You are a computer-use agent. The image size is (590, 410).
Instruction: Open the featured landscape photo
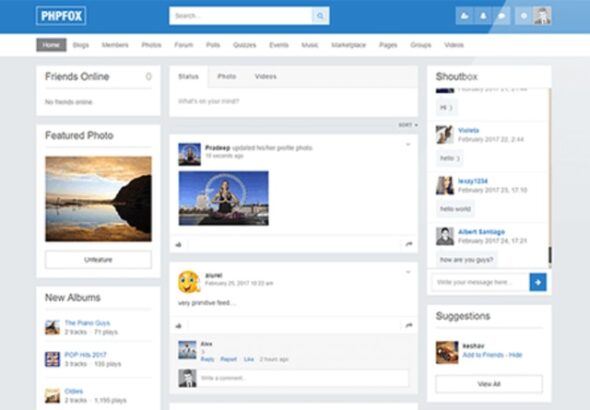coord(98,199)
